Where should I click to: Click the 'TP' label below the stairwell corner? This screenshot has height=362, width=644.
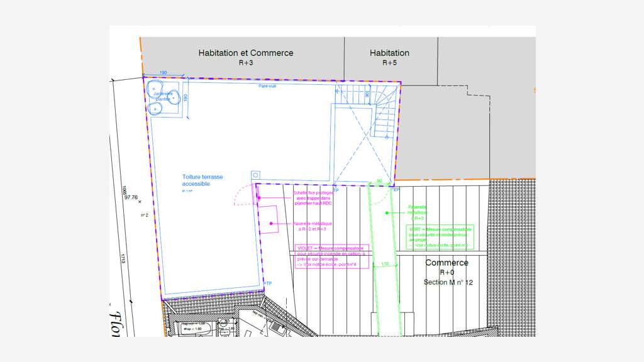point(336,190)
